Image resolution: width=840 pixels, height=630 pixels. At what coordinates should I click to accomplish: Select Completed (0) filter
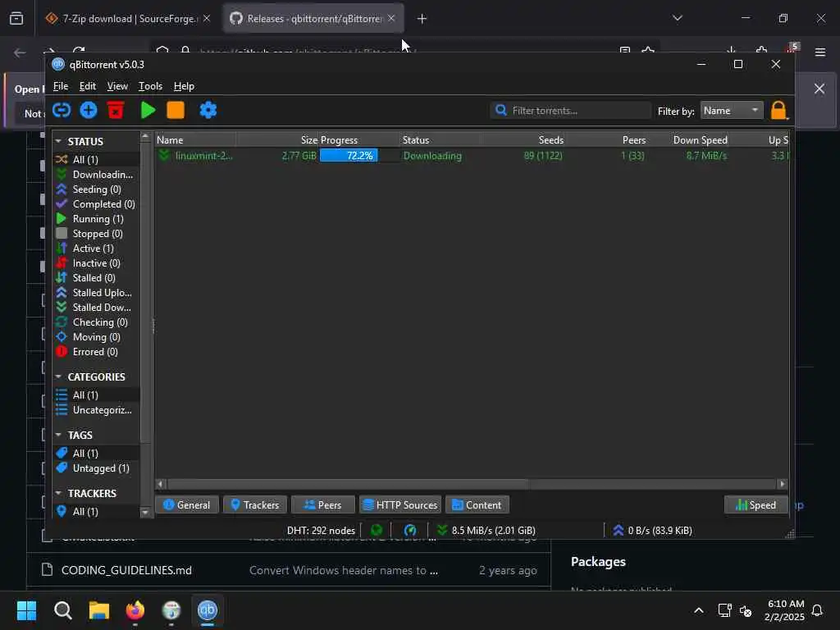(x=97, y=204)
